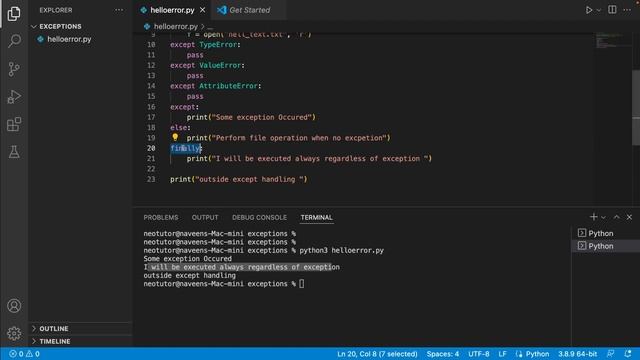
Task: Close the terminal panel
Action: [x=629, y=217]
